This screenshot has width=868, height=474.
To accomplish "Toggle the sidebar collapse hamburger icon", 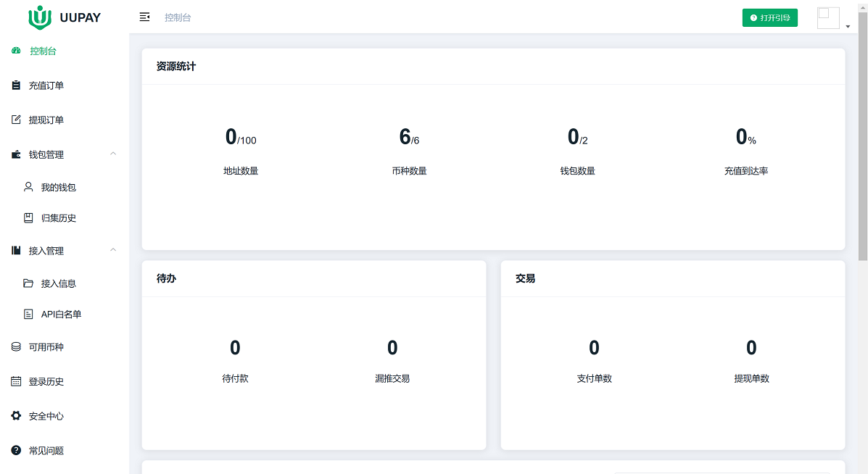I will [x=144, y=17].
